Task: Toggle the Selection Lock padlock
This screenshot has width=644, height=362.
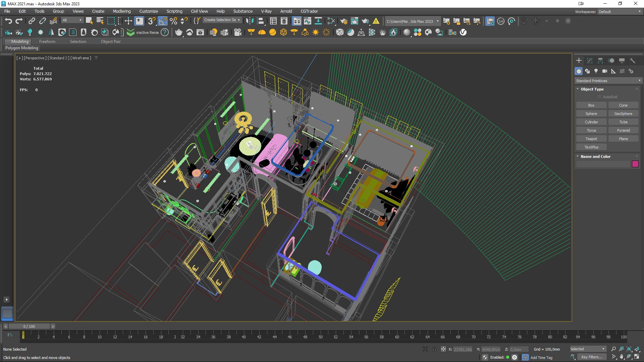Action: [434, 349]
